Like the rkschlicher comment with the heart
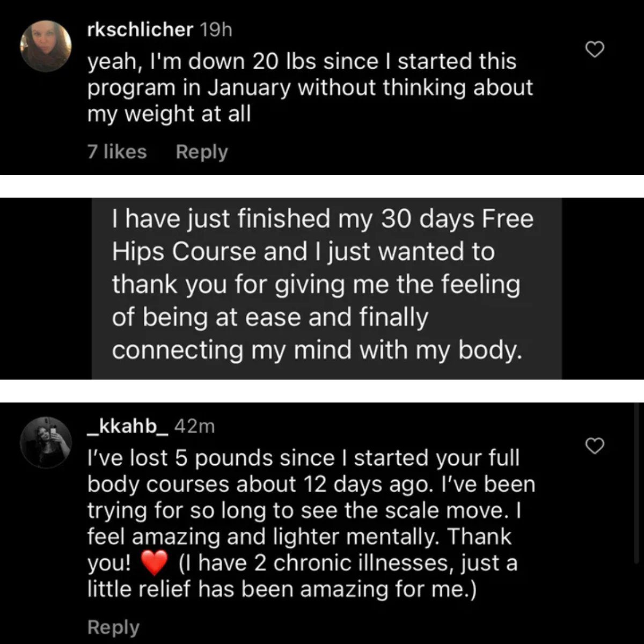 [x=594, y=49]
